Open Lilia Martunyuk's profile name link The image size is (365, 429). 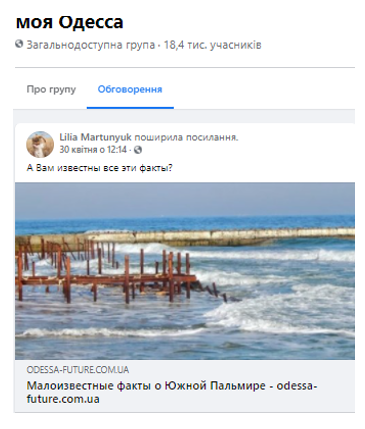point(96,137)
